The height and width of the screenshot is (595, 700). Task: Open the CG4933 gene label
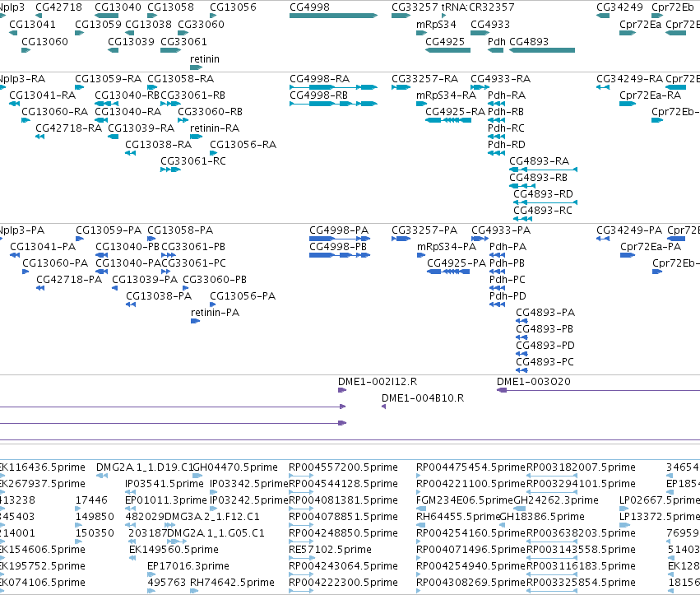[490, 25]
